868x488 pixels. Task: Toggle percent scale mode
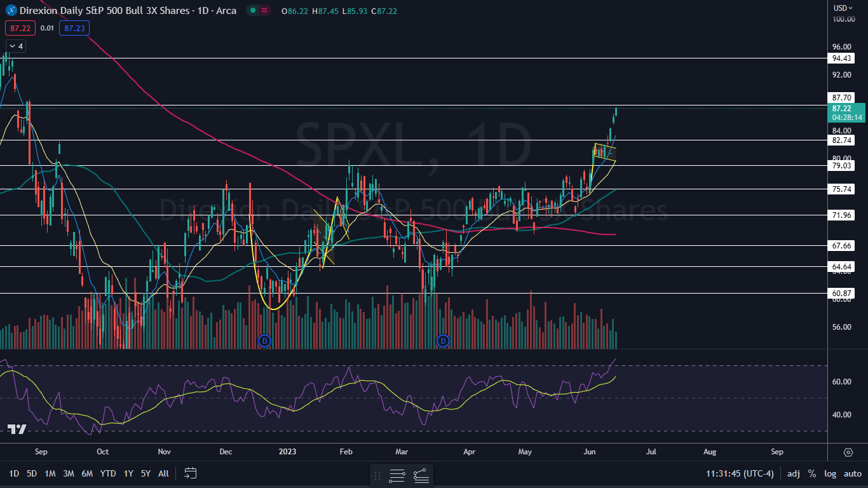point(812,473)
